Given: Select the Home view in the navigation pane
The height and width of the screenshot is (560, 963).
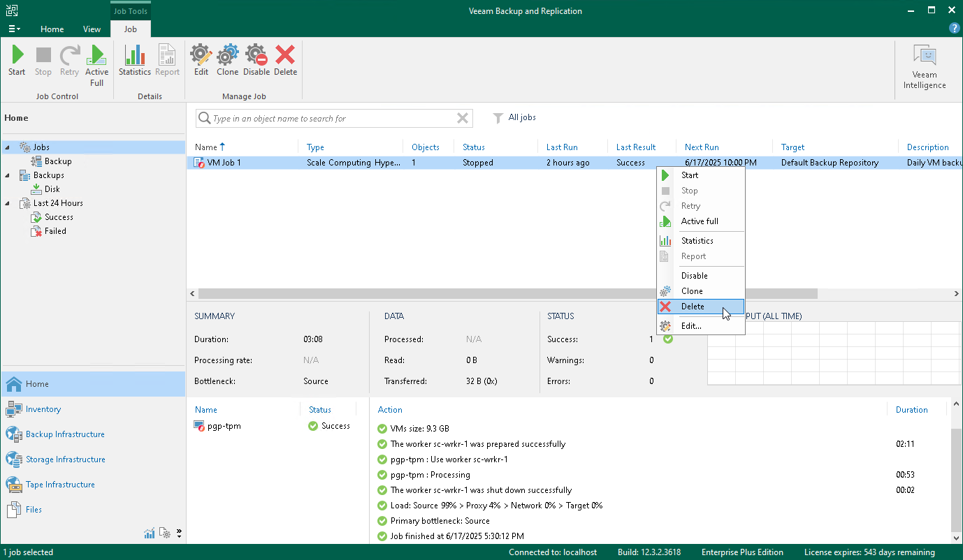Looking at the screenshot, I should (x=93, y=384).
